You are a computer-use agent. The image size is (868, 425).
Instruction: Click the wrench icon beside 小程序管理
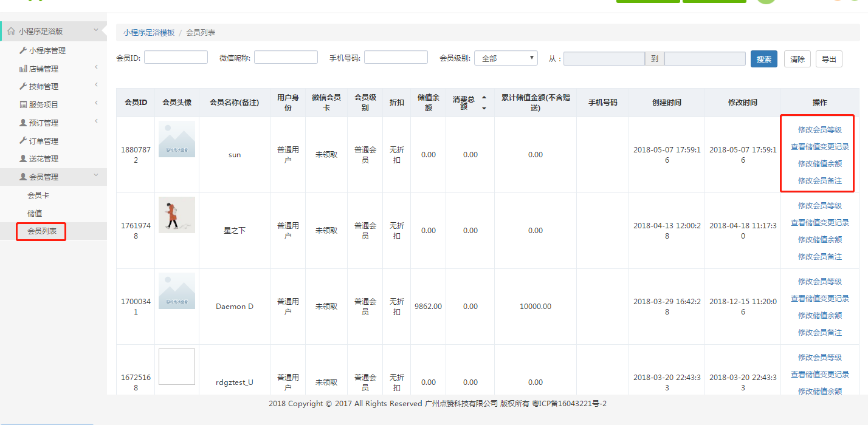click(x=23, y=50)
